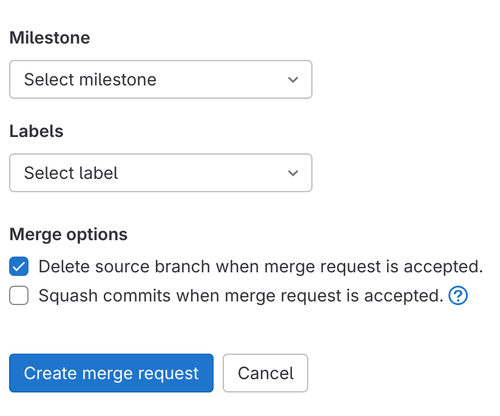Image resolution: width=500 pixels, height=416 pixels.
Task: Click the Labels heading text
Action: point(36,131)
